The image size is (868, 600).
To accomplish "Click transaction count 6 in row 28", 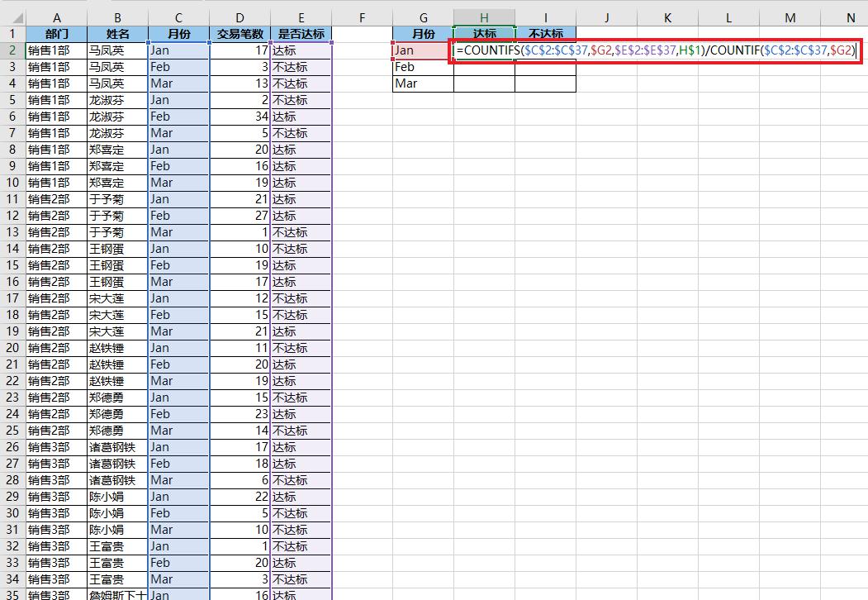I will click(x=240, y=480).
